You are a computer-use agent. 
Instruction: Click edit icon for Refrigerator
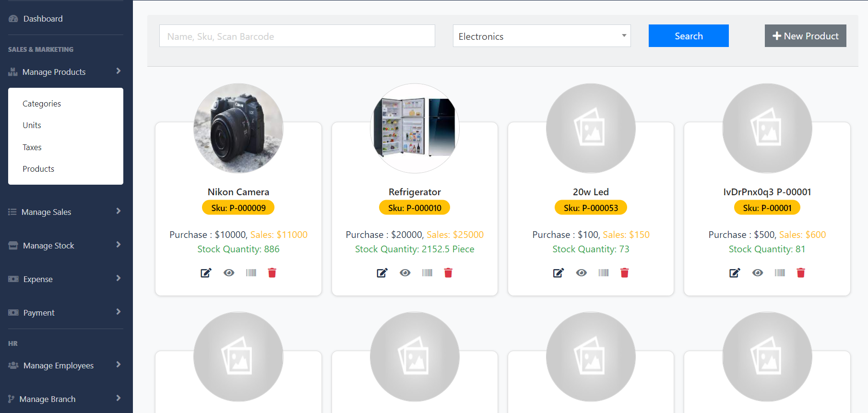(382, 273)
